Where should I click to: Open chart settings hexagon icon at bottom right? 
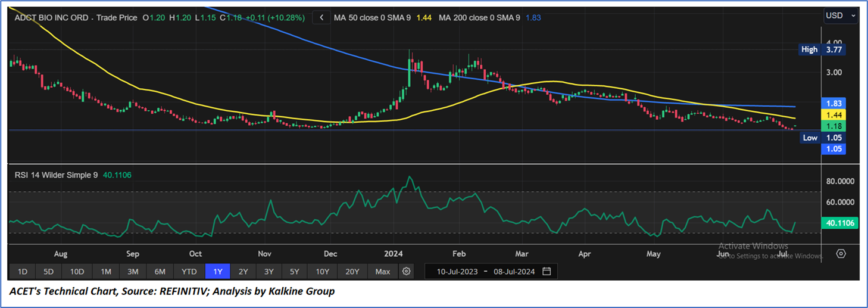click(x=841, y=253)
